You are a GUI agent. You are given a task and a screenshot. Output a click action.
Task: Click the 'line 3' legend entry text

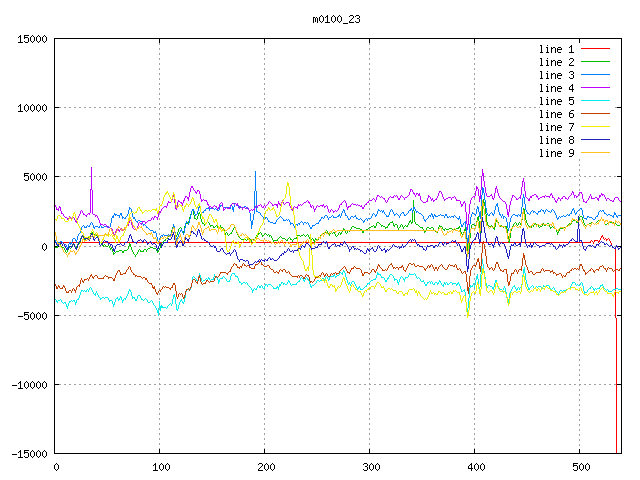[x=556, y=75]
